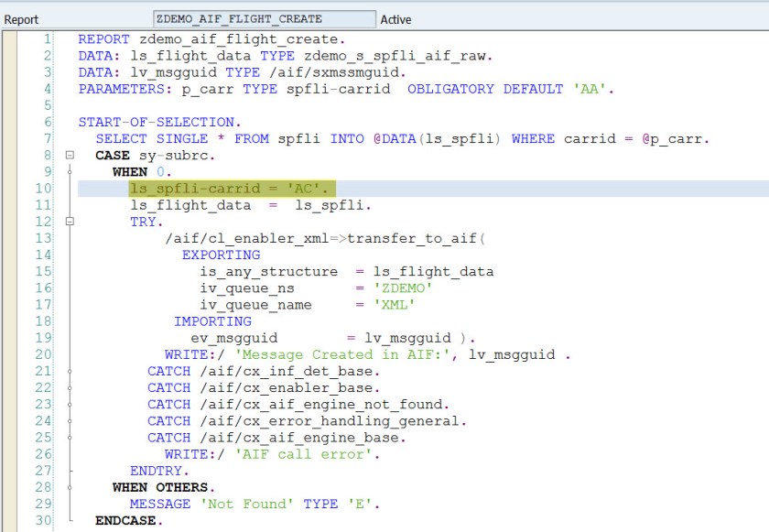Select line number 20 in the gutter

(43, 354)
